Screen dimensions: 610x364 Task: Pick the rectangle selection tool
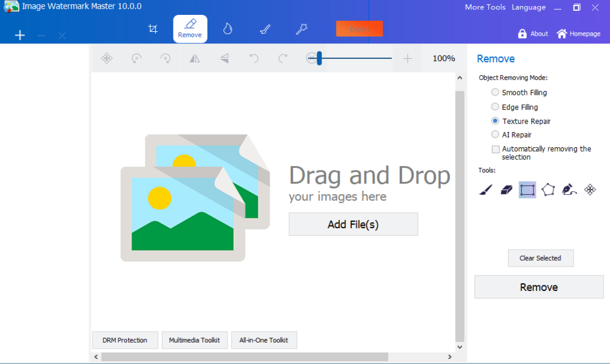coord(527,190)
